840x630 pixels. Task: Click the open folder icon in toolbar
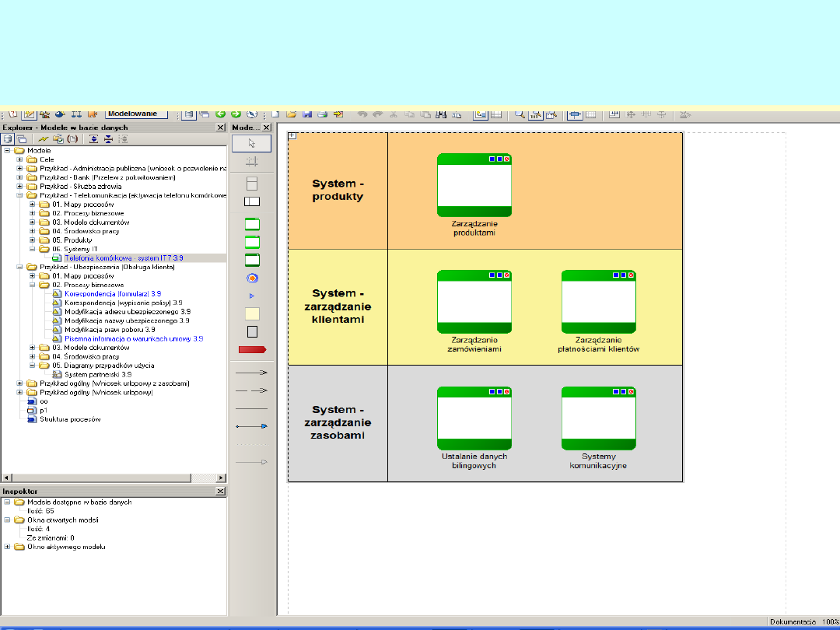(291, 114)
